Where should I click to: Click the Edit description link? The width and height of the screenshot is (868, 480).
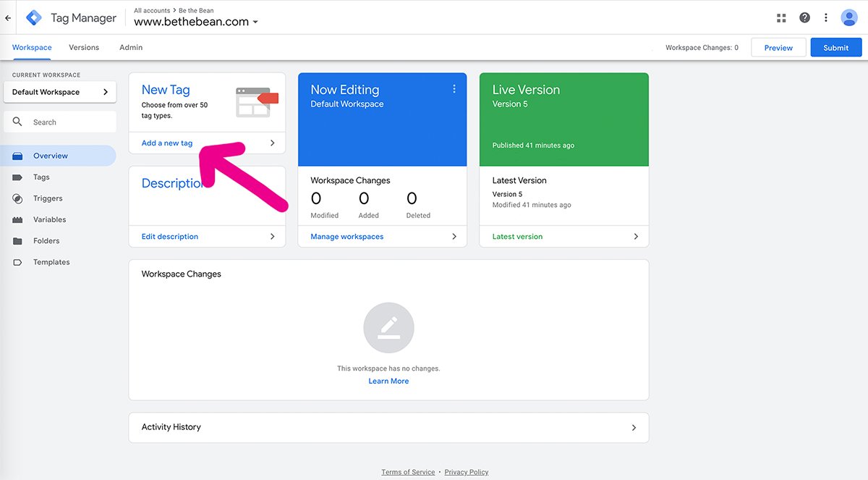tap(170, 237)
